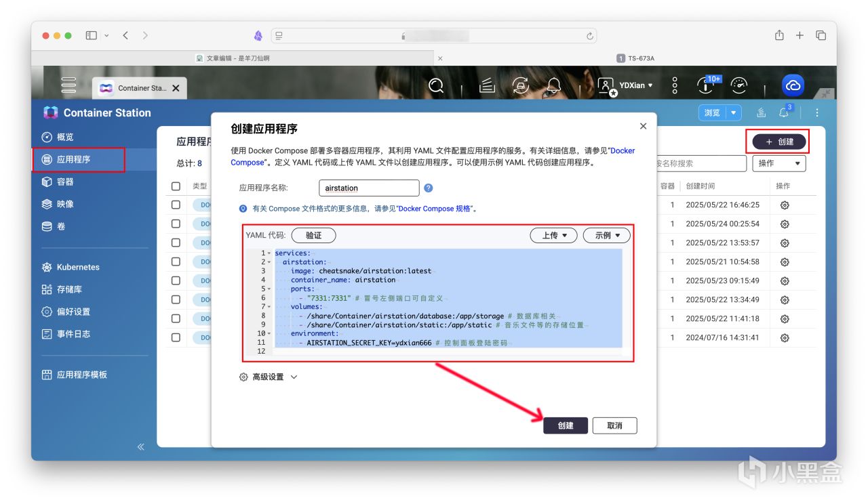Open the 示例 example dropdown
868x502 pixels.
pos(606,235)
